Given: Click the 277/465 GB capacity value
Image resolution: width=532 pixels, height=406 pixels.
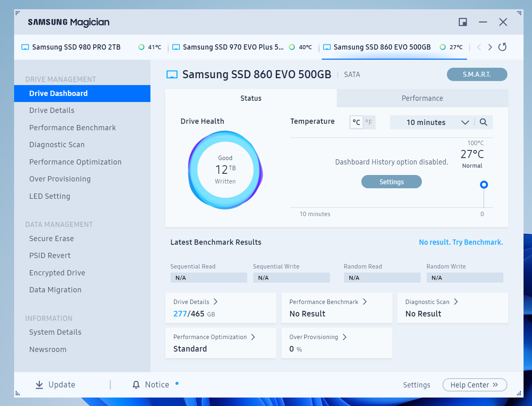Looking at the screenshot, I should 194,314.
